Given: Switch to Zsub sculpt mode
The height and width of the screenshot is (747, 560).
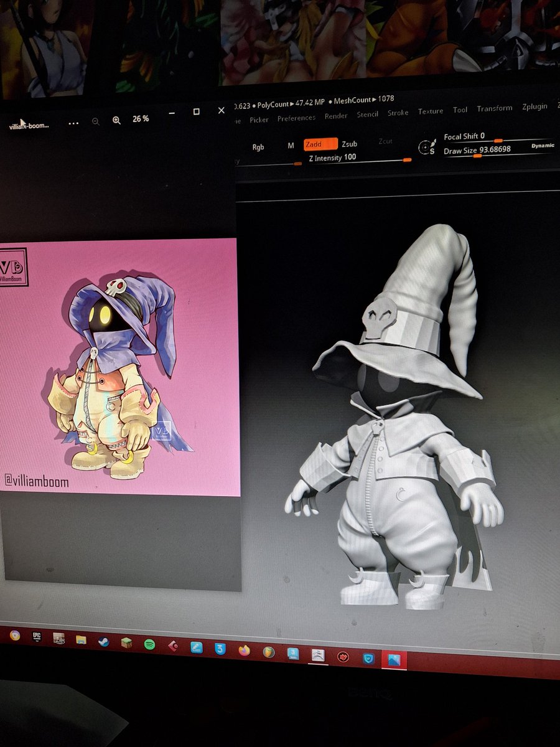Looking at the screenshot, I should pos(350,144).
